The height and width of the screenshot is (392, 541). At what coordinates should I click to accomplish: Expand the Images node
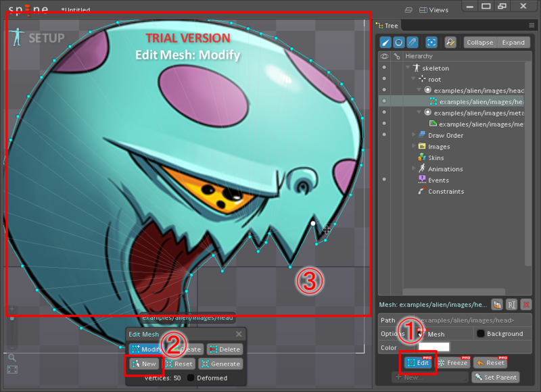coord(414,146)
